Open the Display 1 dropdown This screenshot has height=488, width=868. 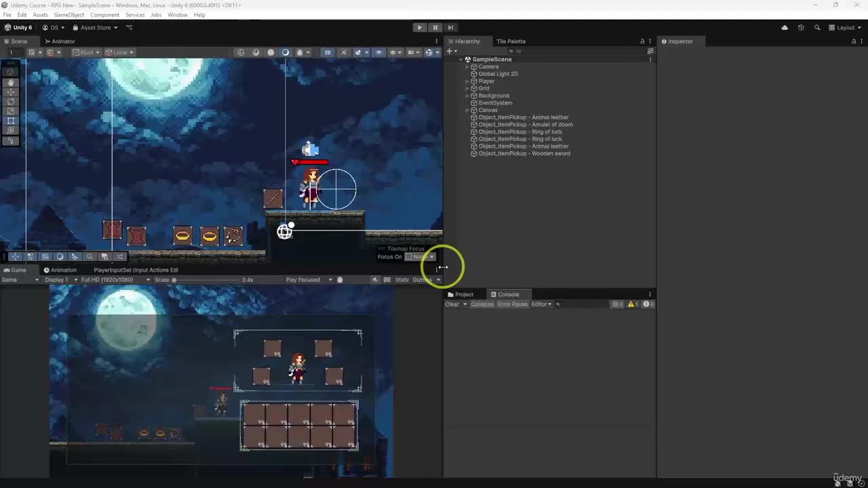60,280
